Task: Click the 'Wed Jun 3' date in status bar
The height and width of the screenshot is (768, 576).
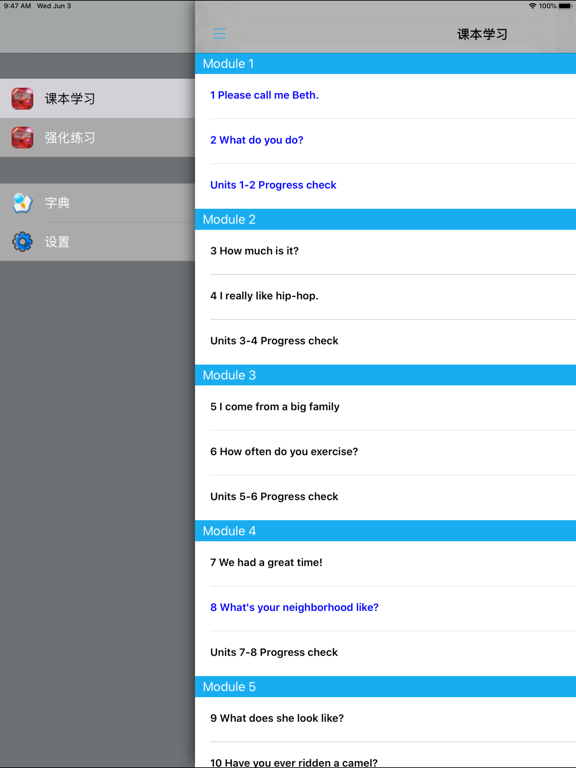Action: (54, 6)
